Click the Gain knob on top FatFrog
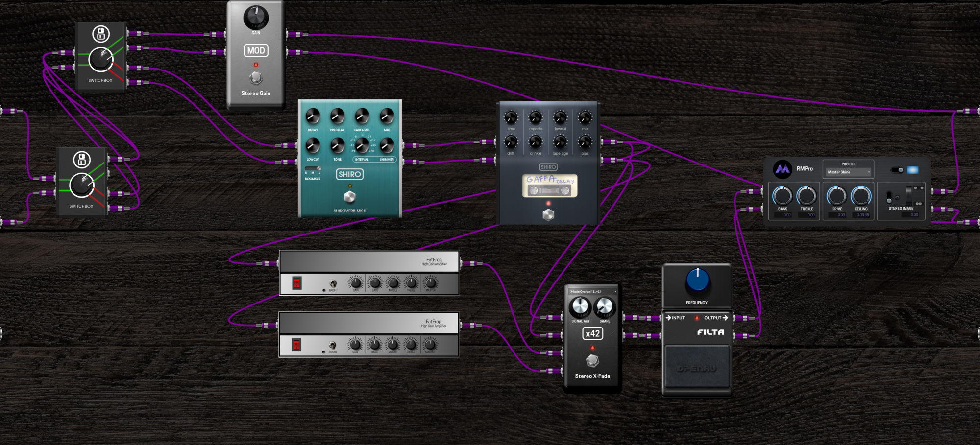The width and height of the screenshot is (980, 445). [x=356, y=282]
